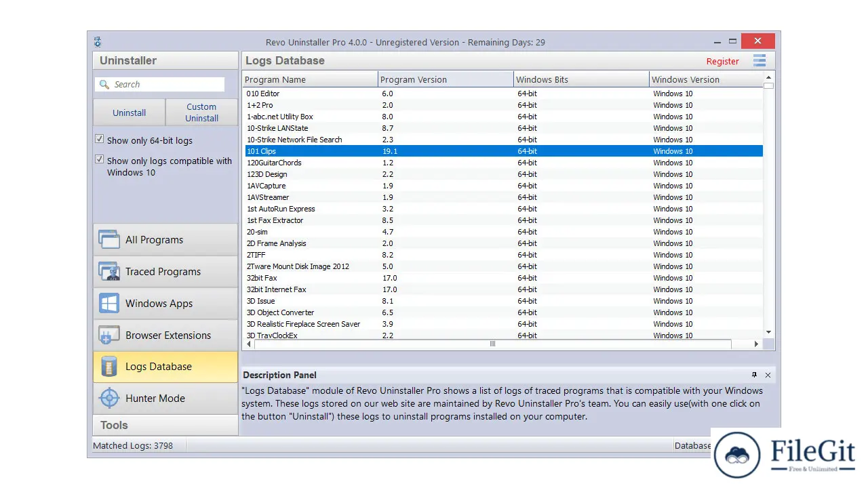Select the 2D Frame Analysis row

[503, 243]
